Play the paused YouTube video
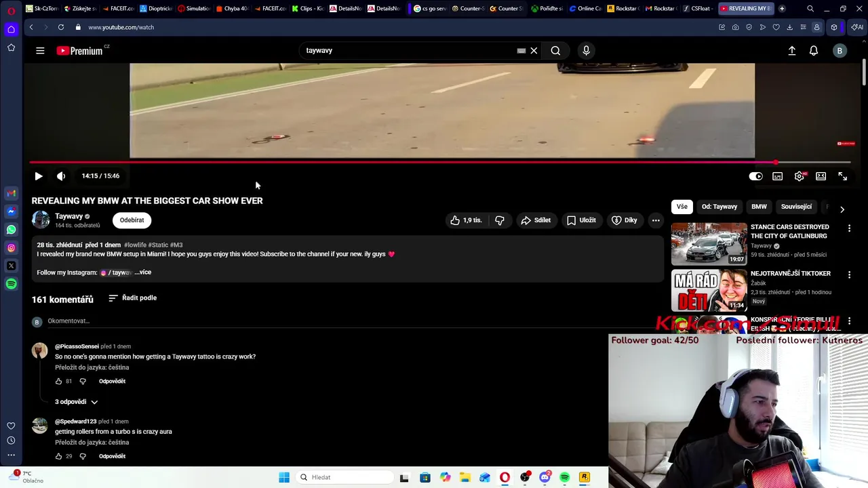The height and width of the screenshot is (488, 868). tap(39, 176)
